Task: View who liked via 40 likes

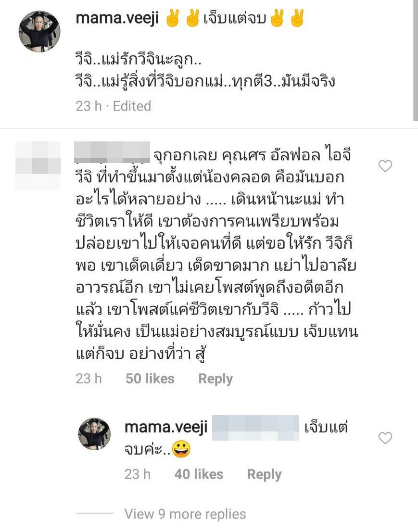Action: (x=199, y=474)
